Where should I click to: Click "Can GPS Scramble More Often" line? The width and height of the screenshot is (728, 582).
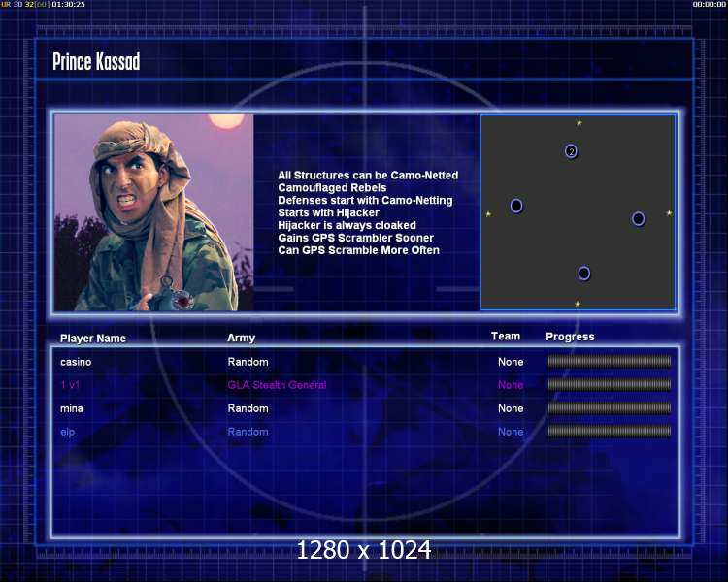click(x=358, y=250)
